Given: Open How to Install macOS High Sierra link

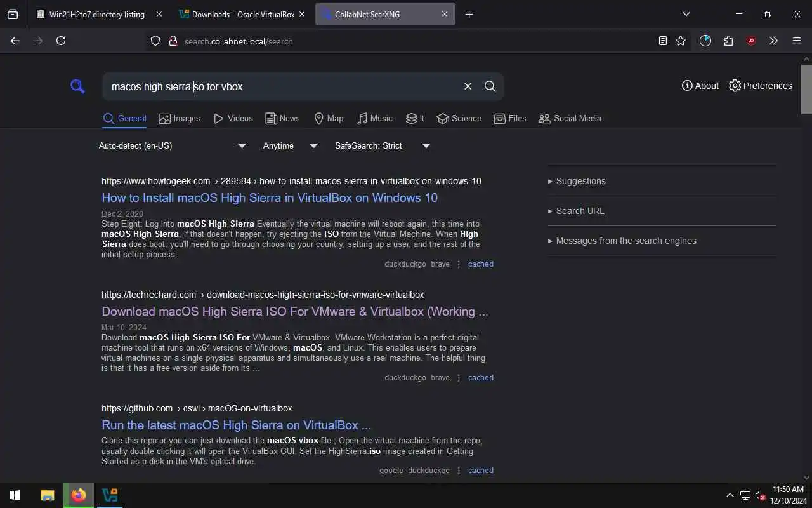Looking at the screenshot, I should (270, 197).
